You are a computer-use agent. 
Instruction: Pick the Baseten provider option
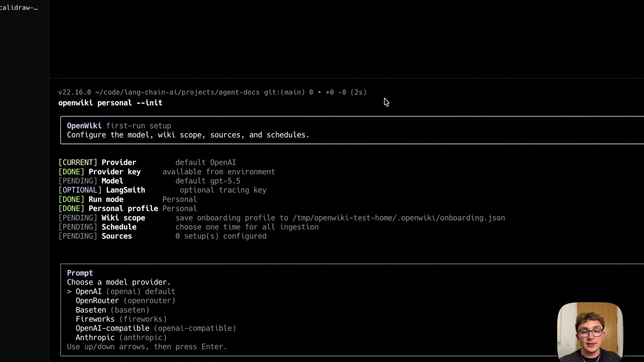tap(113, 310)
